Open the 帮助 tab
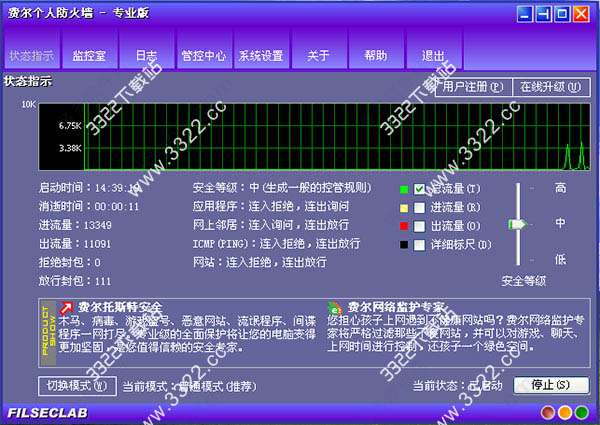 (376, 49)
